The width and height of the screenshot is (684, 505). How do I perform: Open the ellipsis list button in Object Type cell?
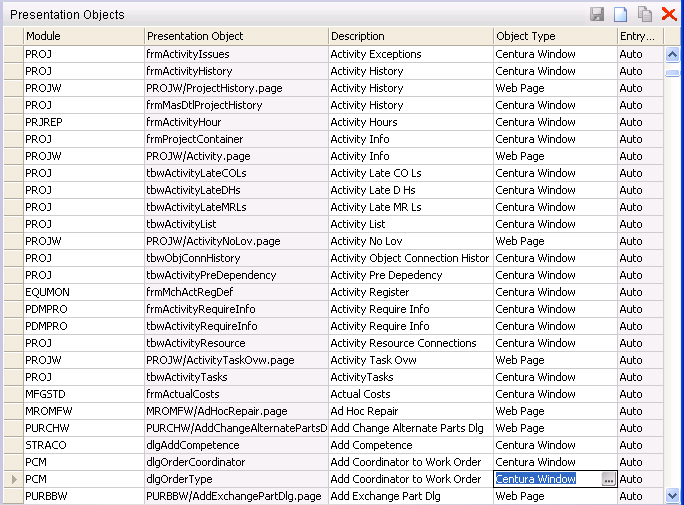pos(608,479)
